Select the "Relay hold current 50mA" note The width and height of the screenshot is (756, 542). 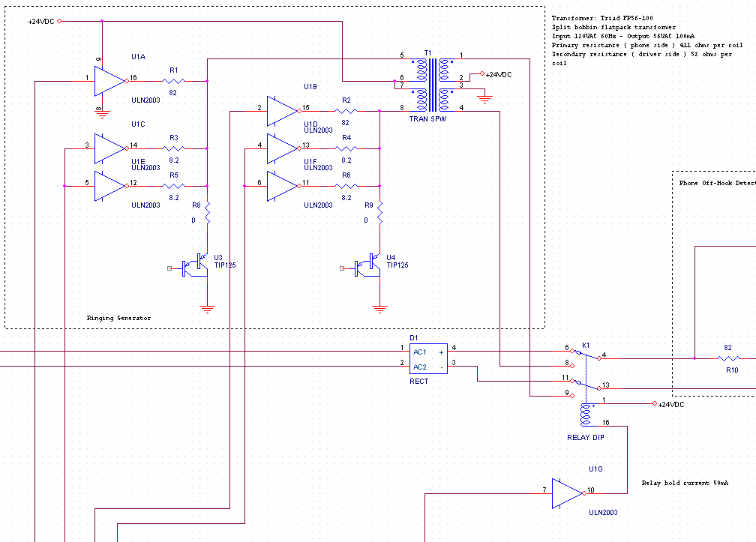pyautogui.click(x=684, y=484)
